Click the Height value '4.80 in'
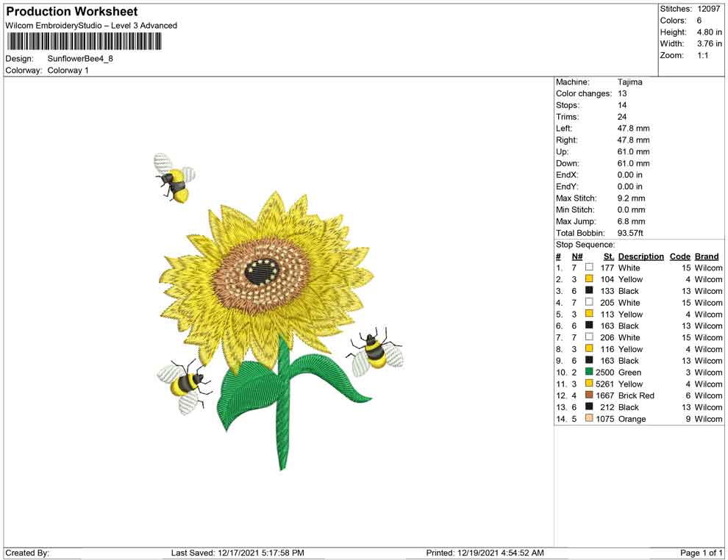The width and height of the screenshot is (728, 560). click(709, 32)
